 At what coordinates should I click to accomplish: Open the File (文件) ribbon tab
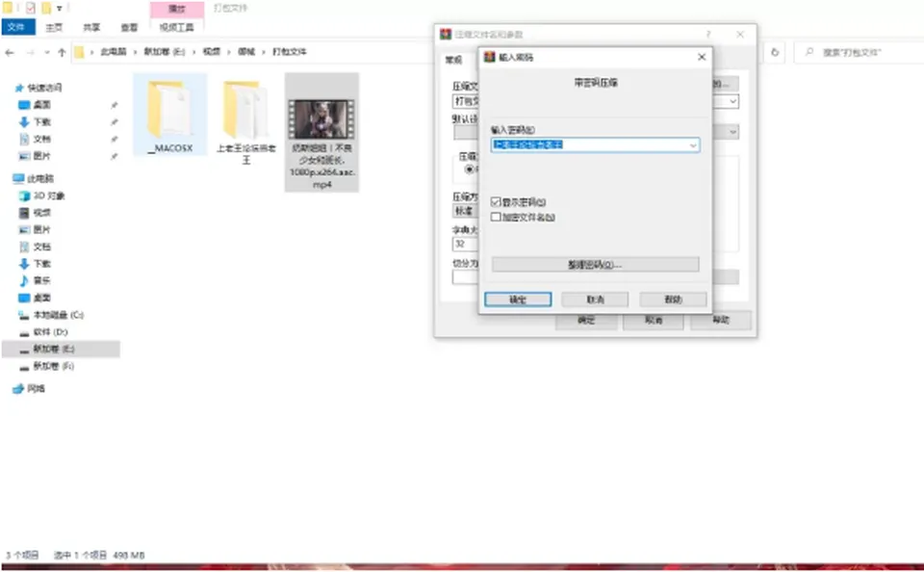click(x=18, y=27)
